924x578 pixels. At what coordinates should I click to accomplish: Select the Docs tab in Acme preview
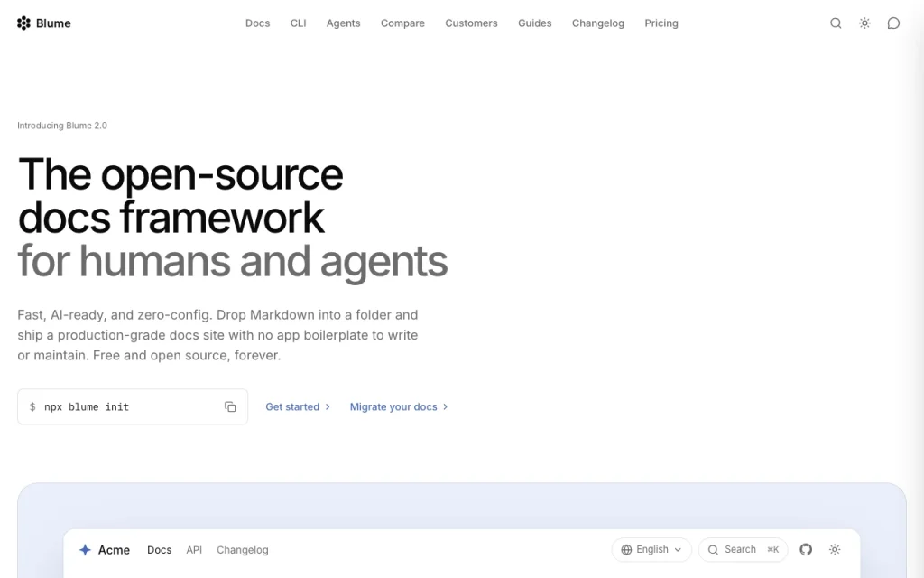[159, 550]
